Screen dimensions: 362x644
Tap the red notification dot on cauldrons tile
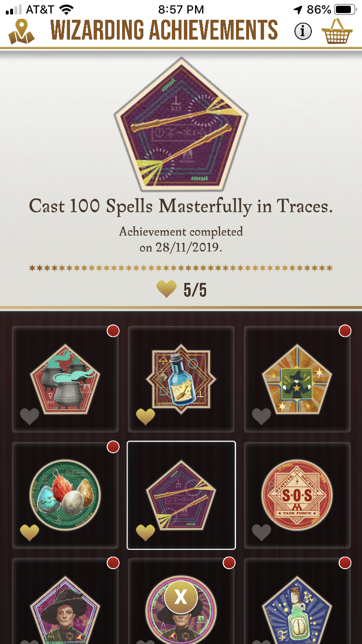tap(113, 331)
